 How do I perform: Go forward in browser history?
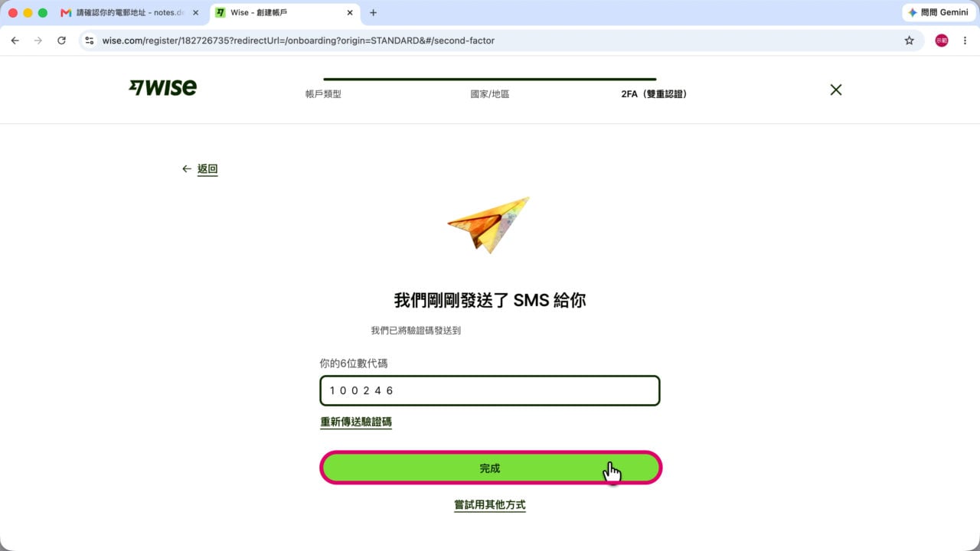point(38,41)
